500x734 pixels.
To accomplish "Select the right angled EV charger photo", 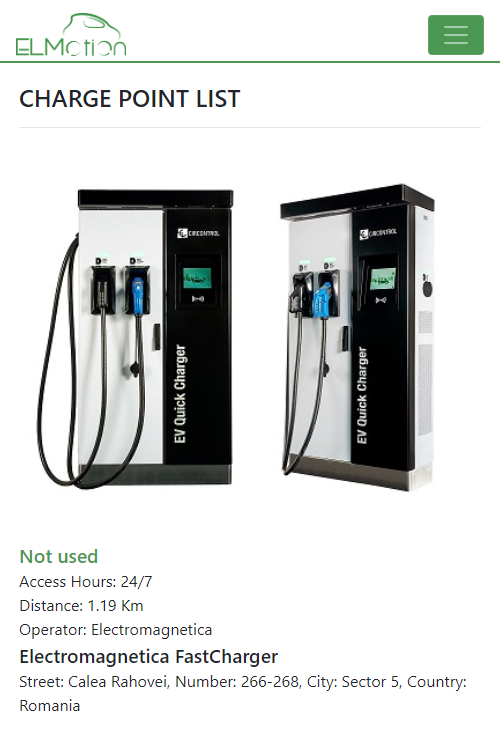I will [358, 337].
